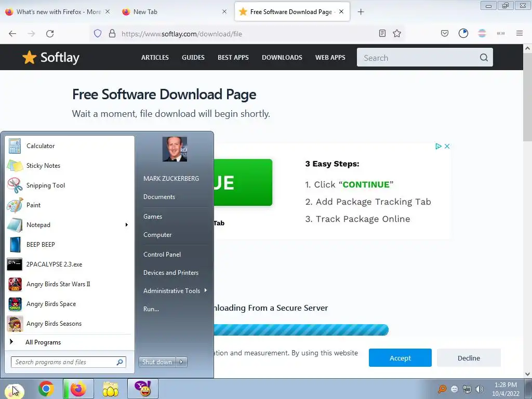Screen dimensions: 532x399
Task: Open the AdChoices triangle icon on the ad
Action: 438,146
